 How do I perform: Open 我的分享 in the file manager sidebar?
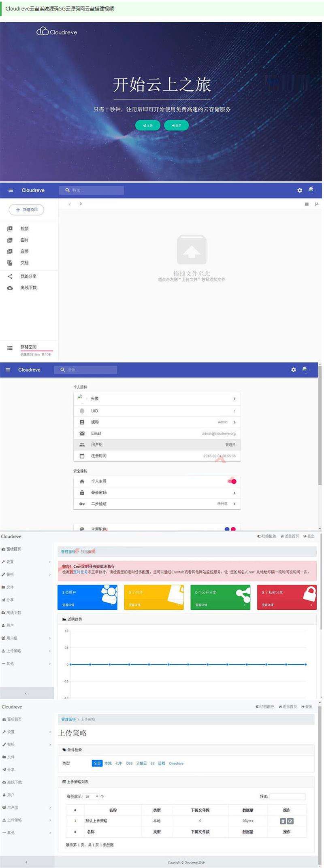coord(28,277)
